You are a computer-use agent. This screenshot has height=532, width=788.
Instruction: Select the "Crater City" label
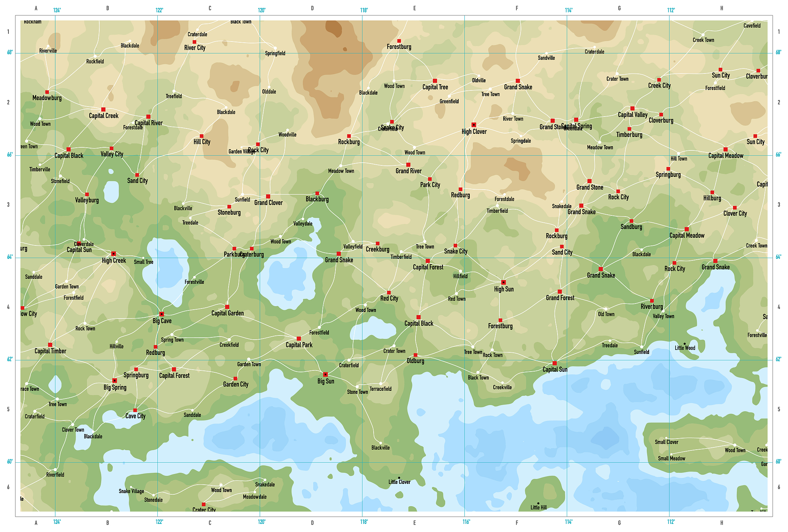(204, 510)
